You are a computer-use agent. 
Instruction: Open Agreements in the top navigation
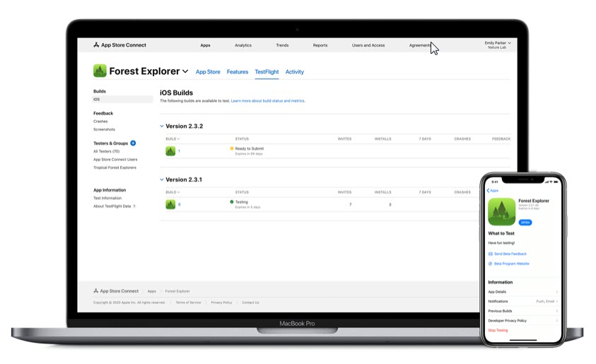(x=420, y=45)
